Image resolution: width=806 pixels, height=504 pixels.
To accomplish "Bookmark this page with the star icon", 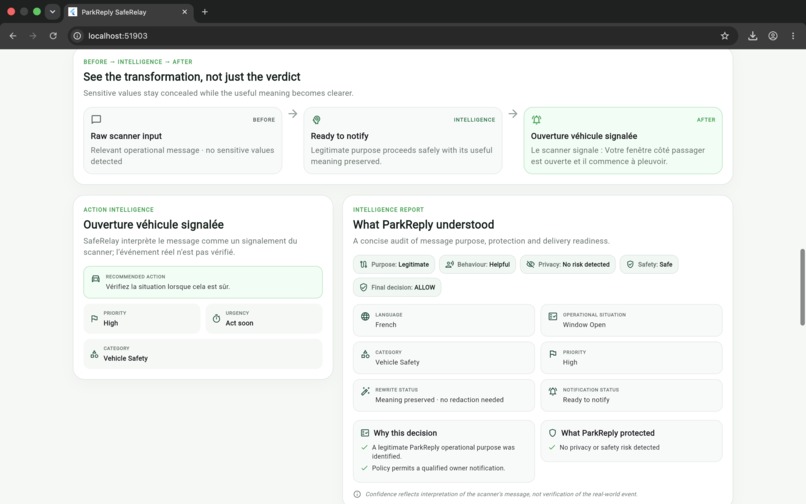I will pos(725,36).
